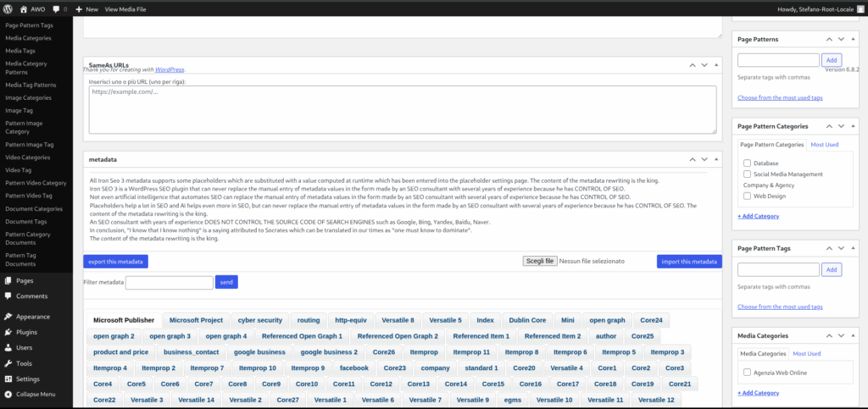Select the Dublin Core tab
Image resolution: width=868 pixels, height=409 pixels.
[x=527, y=320]
